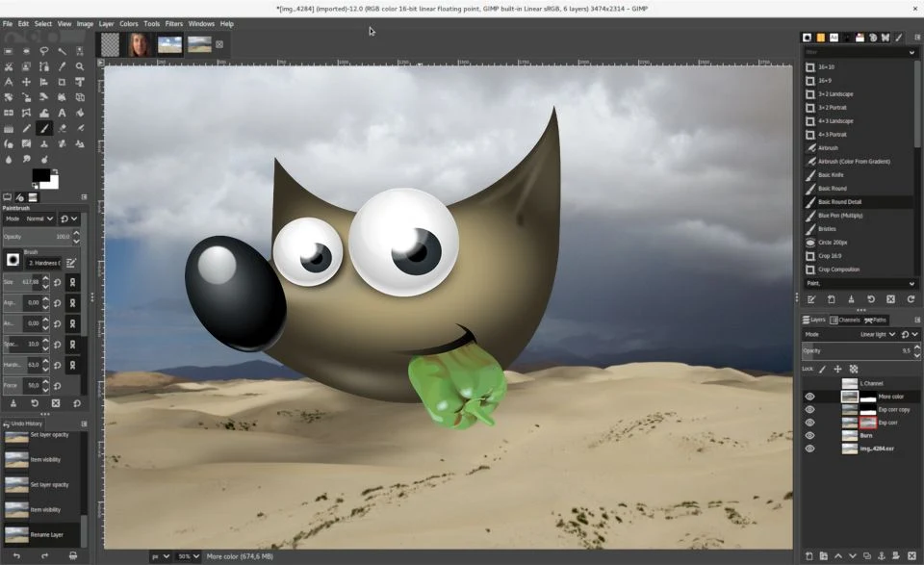Open the Colors menu
The width and height of the screenshot is (924, 565).
[128, 23]
